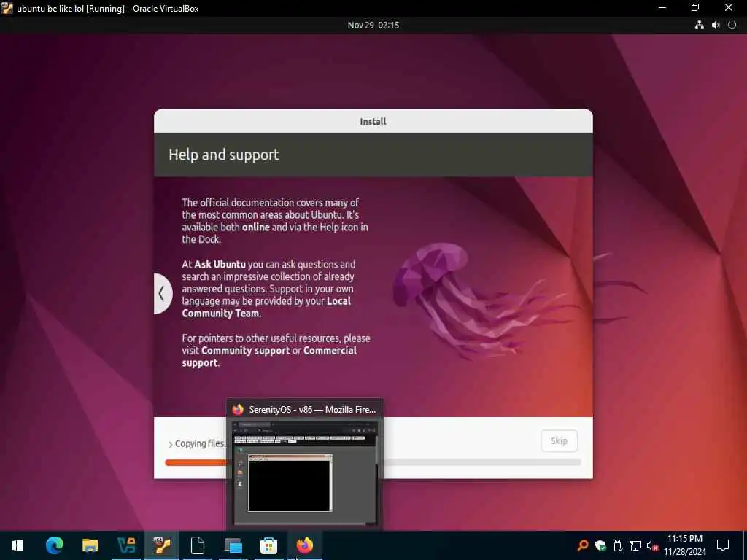Launch Microsoft Store from the taskbar

[268, 545]
